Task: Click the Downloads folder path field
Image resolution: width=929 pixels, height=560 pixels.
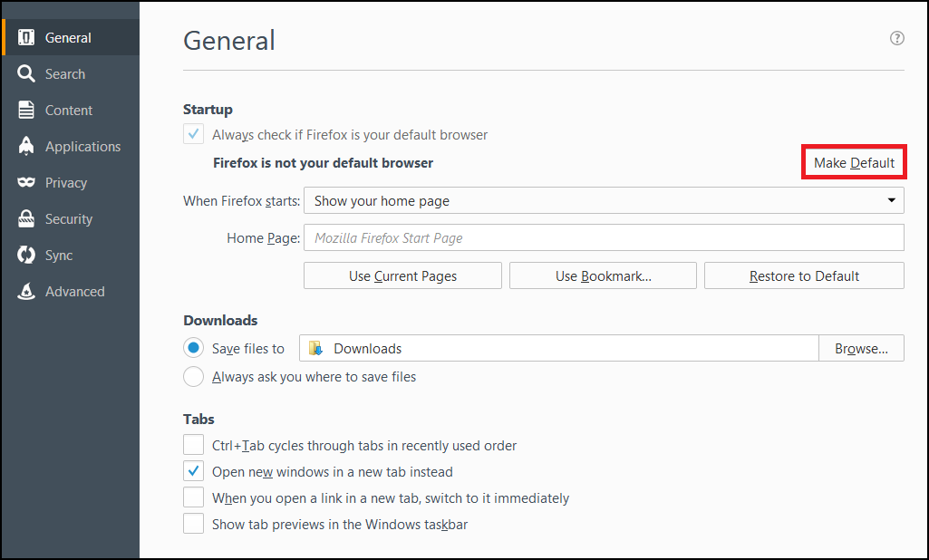Action: (x=558, y=348)
